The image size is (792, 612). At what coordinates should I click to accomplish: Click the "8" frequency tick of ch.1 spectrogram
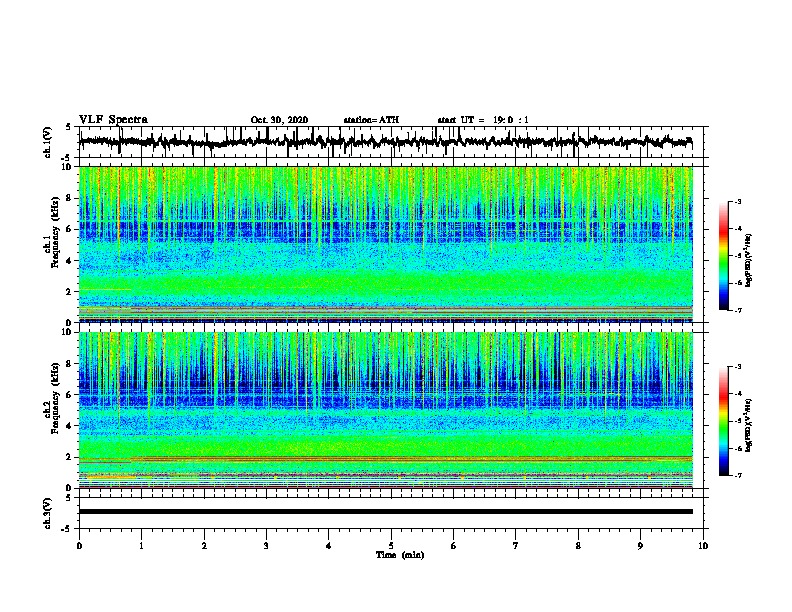tap(69, 198)
